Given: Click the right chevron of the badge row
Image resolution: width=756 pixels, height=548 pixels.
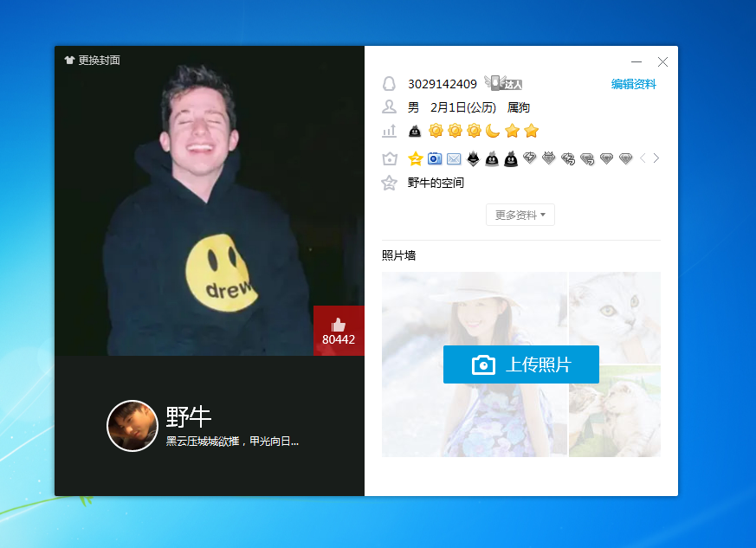Looking at the screenshot, I should 656,158.
